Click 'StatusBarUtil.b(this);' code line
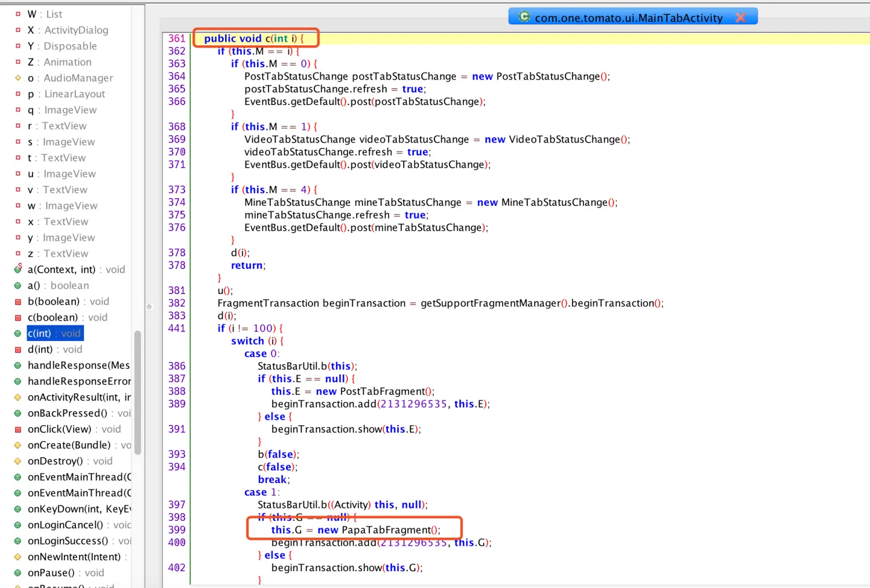 pyautogui.click(x=307, y=366)
